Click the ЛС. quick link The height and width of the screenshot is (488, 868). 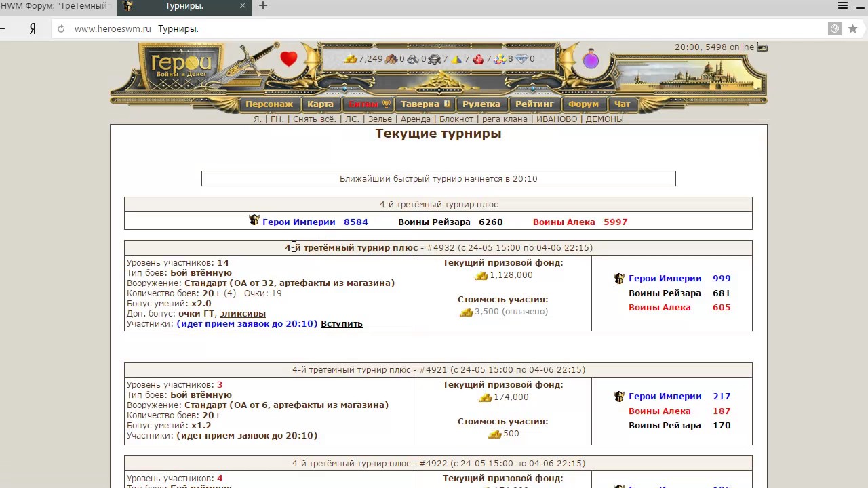pos(352,119)
